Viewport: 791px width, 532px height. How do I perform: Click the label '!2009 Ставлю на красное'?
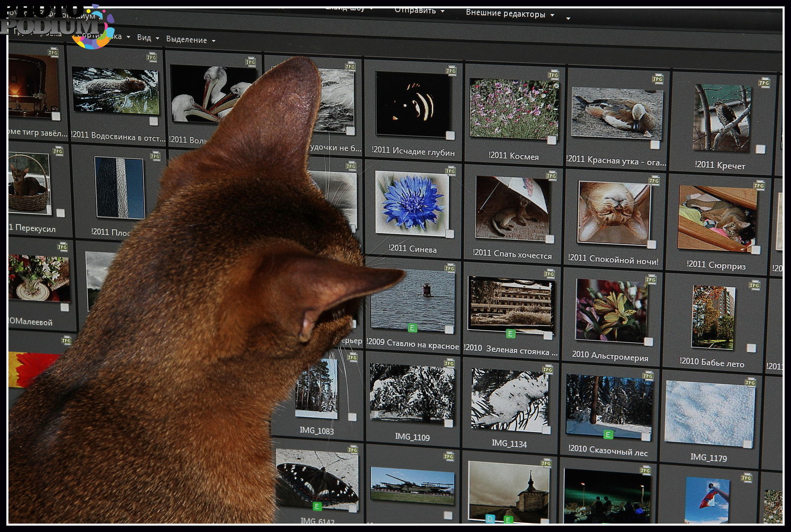pos(413,343)
